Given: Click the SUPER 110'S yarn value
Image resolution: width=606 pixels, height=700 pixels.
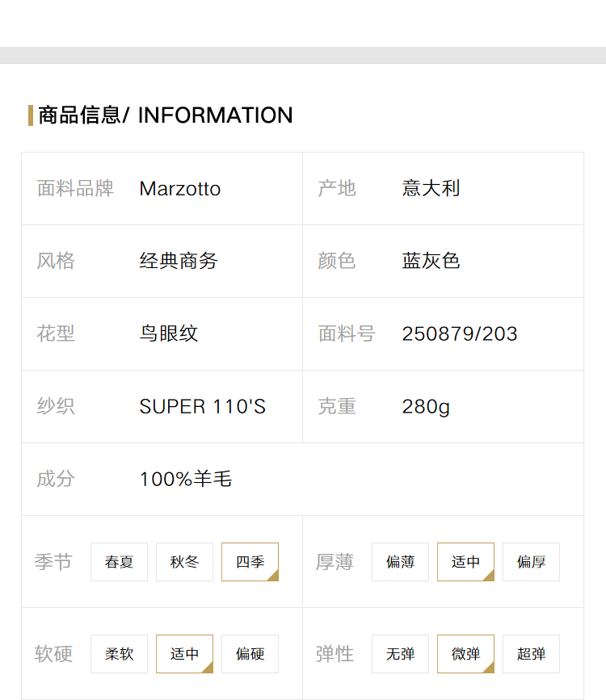Looking at the screenshot, I should point(203,406).
